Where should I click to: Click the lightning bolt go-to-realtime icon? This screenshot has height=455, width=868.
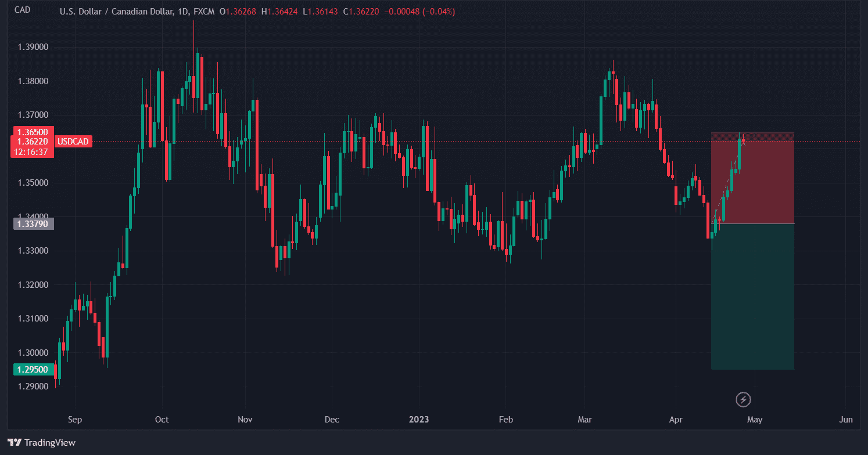click(x=744, y=399)
